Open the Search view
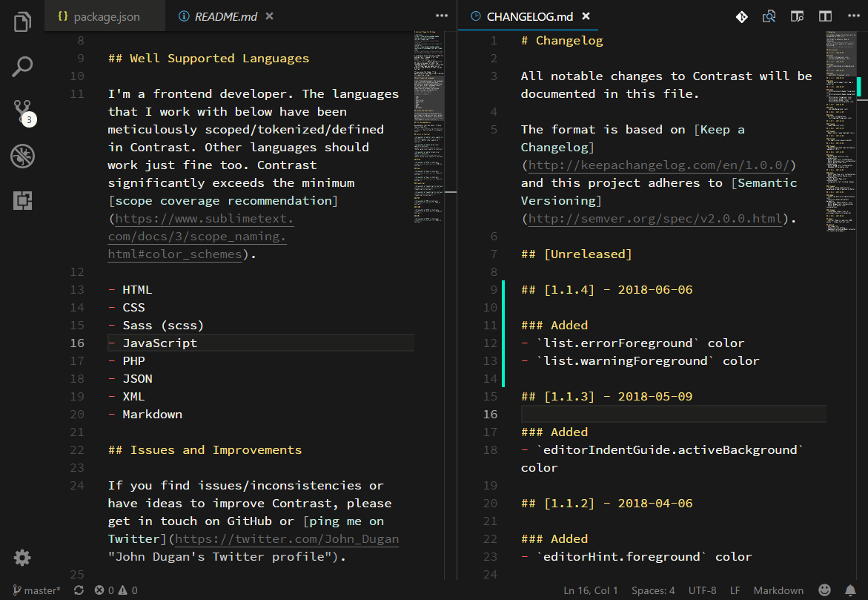 [x=22, y=67]
